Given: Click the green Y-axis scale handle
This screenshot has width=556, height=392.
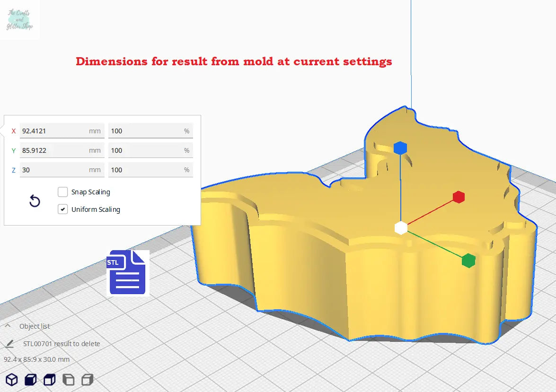Looking at the screenshot, I should pyautogui.click(x=468, y=261).
